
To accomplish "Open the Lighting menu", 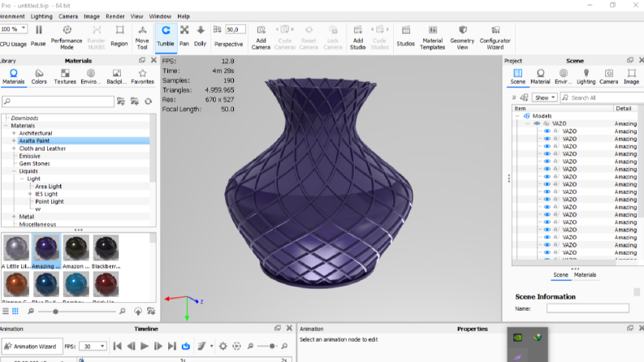I will [x=41, y=16].
